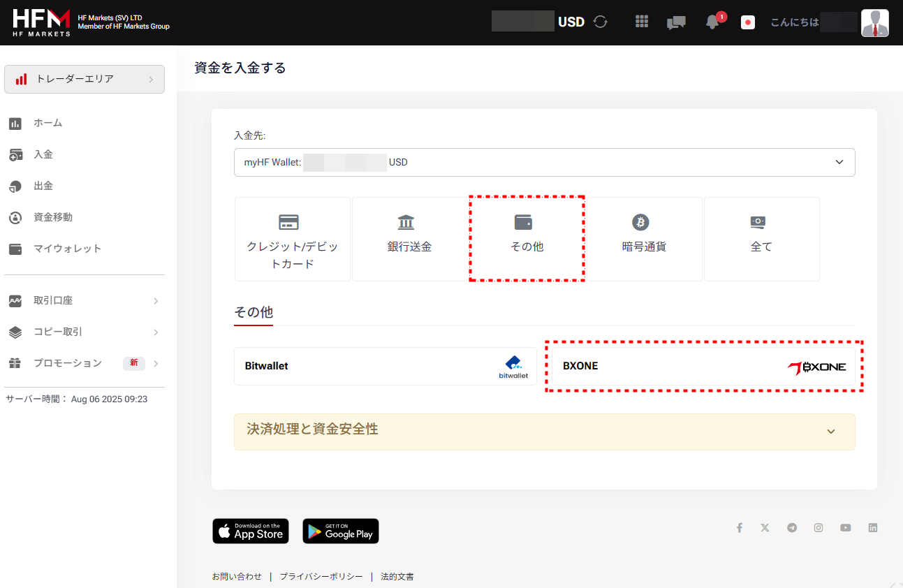Click the 資金移動 transfer icon in sidebar

pyautogui.click(x=15, y=218)
